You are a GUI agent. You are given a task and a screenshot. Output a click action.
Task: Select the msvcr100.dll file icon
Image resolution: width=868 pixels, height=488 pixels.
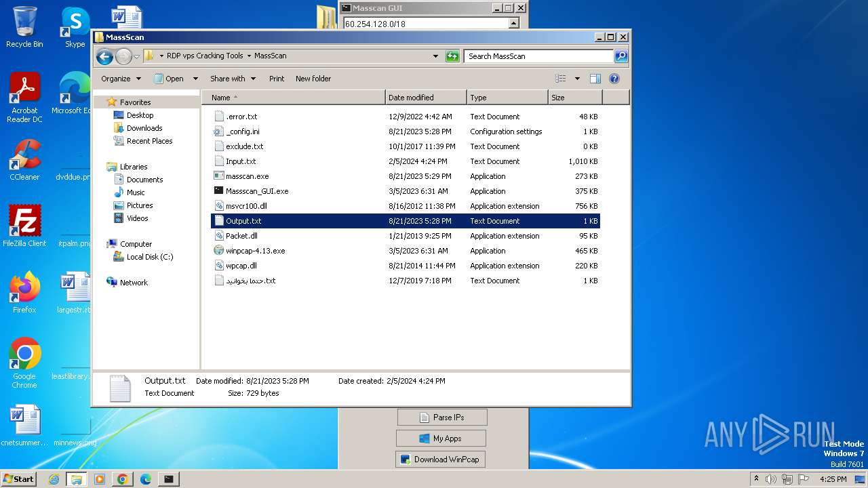pos(219,206)
